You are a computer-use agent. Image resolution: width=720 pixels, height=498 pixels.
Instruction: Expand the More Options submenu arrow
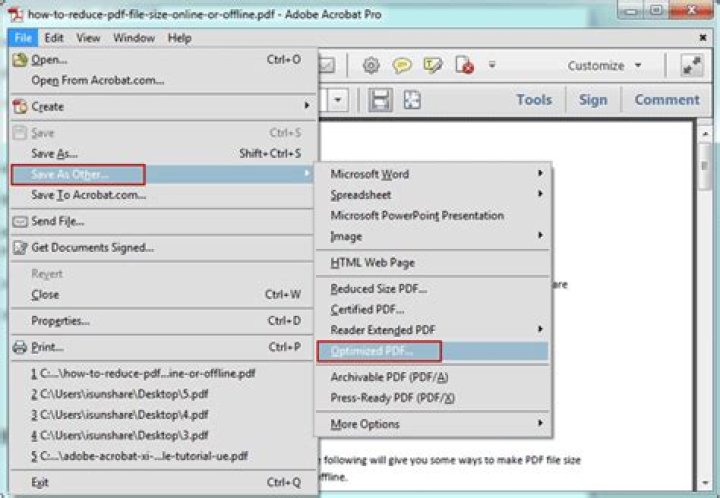point(540,423)
